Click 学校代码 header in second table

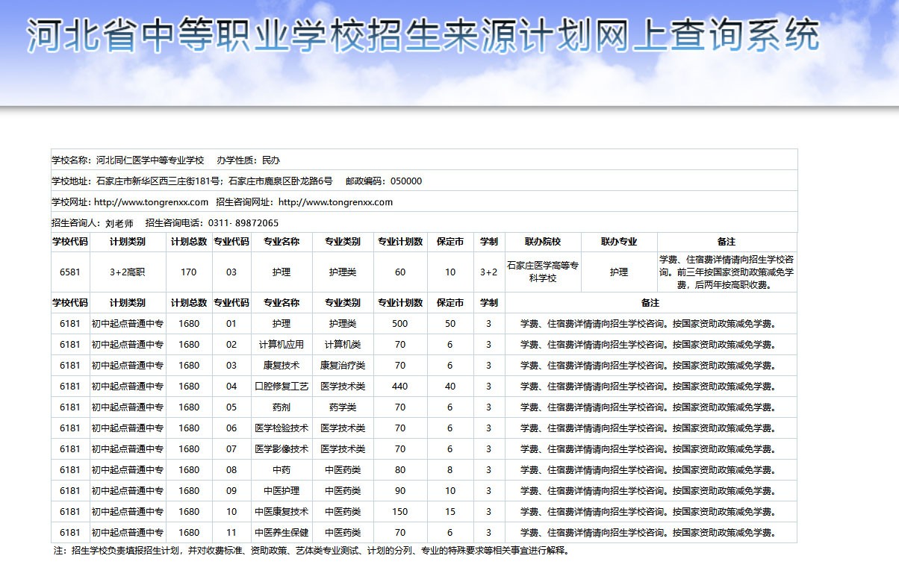click(70, 303)
